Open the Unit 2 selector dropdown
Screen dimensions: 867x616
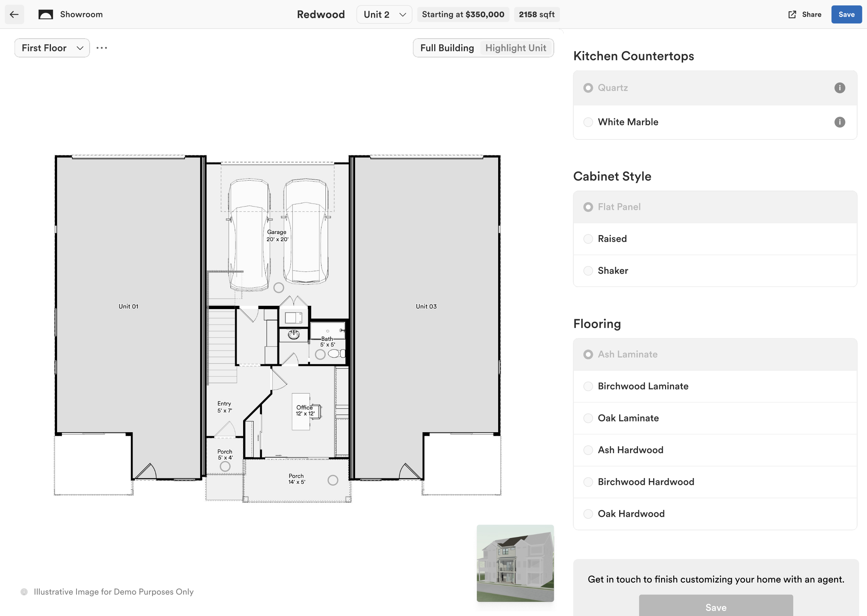pyautogui.click(x=384, y=14)
